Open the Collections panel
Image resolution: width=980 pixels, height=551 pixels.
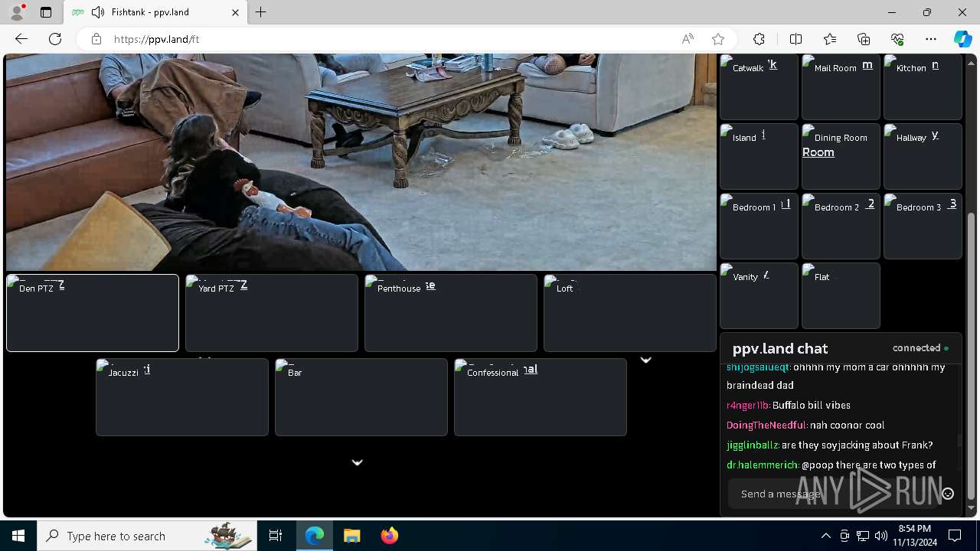pos(864,39)
